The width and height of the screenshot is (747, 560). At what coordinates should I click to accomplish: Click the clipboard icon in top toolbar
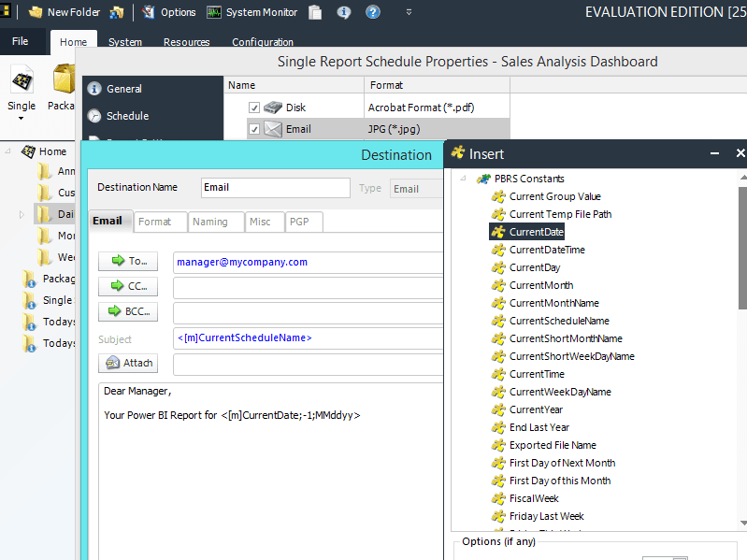point(315,12)
